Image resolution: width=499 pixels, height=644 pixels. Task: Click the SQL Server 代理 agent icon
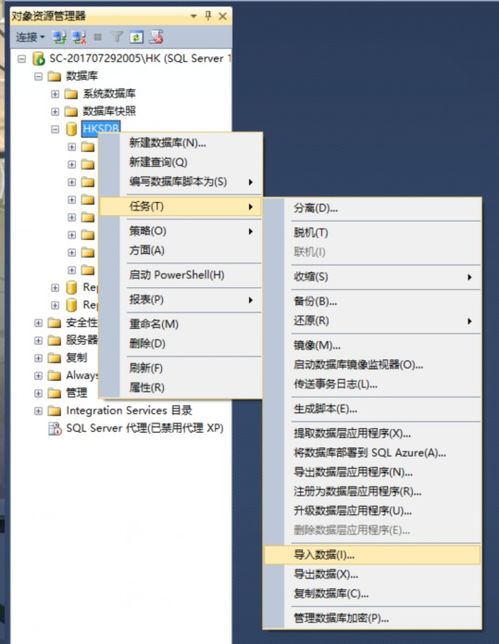55,428
